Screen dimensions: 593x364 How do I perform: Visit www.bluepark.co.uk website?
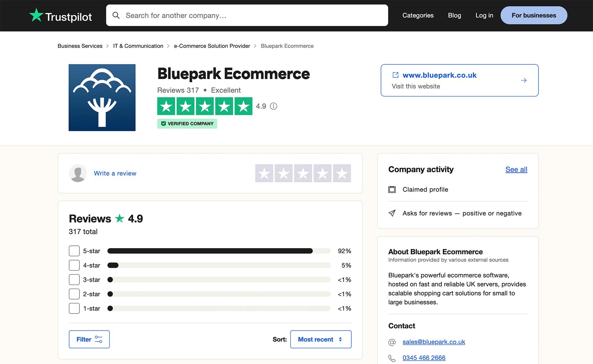point(459,80)
